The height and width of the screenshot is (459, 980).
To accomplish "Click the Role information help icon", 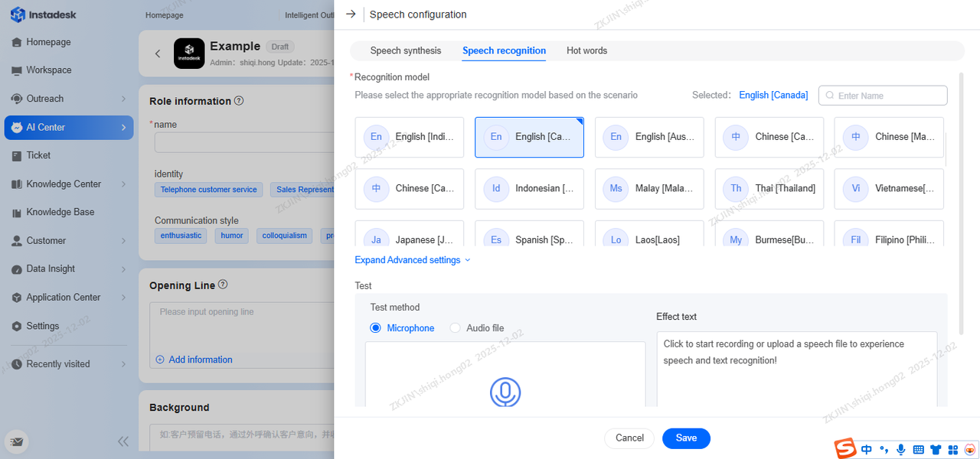I will [239, 101].
